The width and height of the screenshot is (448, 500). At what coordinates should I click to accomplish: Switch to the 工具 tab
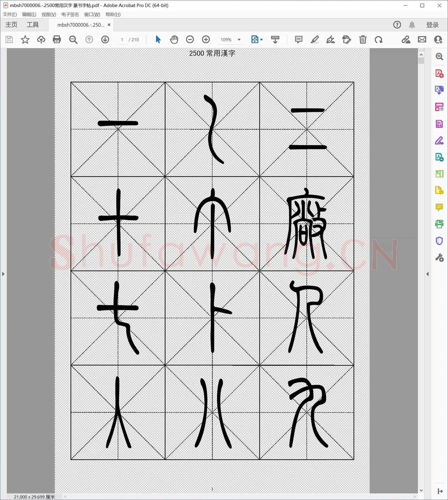point(33,25)
